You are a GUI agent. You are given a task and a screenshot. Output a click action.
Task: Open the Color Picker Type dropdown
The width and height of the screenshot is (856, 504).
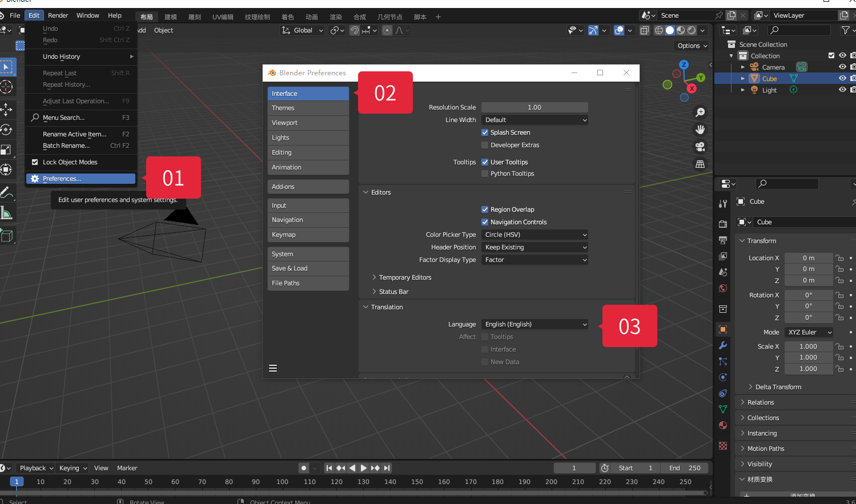[x=535, y=235]
